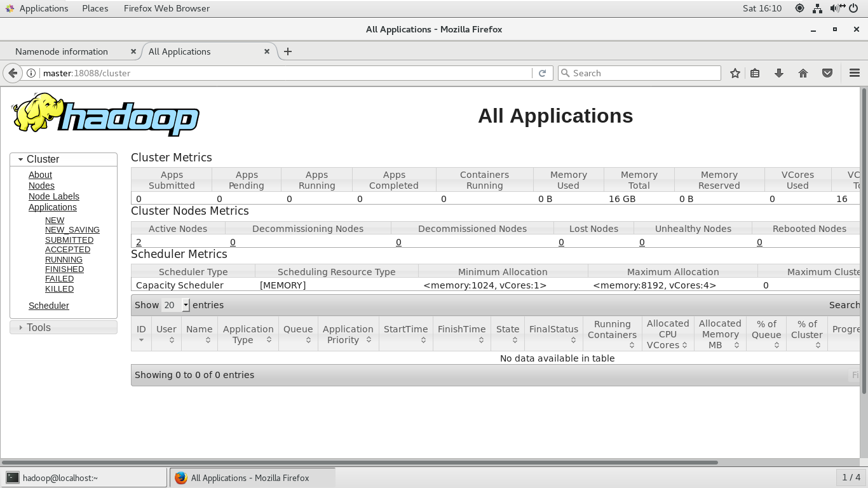Click the Firefox back arrow button
This screenshot has width=868, height=488.
(12, 73)
